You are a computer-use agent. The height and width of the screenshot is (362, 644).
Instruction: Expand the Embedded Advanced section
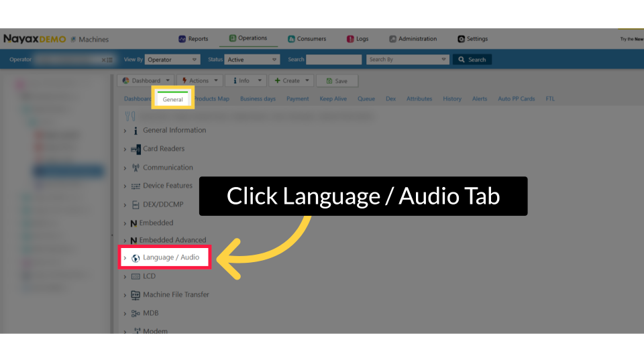click(125, 241)
